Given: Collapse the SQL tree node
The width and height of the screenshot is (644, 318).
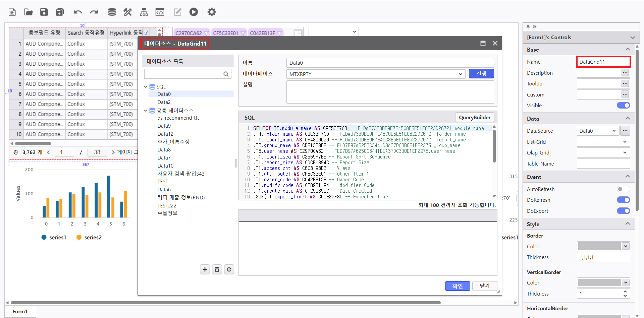Looking at the screenshot, I should tap(146, 87).
